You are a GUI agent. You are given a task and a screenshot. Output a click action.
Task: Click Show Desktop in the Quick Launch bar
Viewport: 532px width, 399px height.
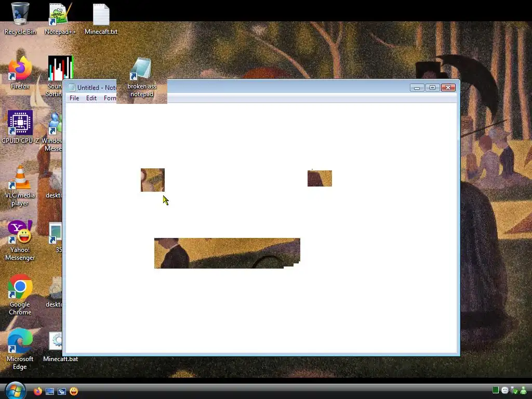click(50, 391)
